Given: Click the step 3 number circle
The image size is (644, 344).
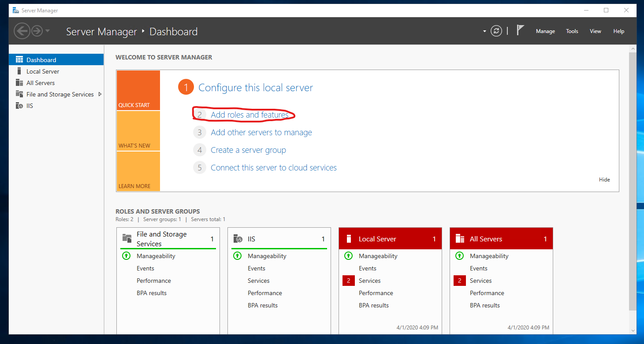Looking at the screenshot, I should tap(200, 132).
